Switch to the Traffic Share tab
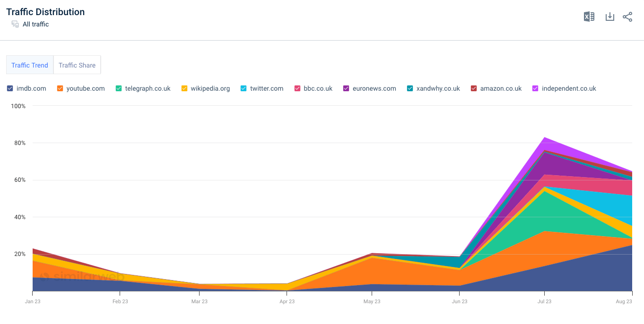This screenshot has width=644, height=324. (x=77, y=65)
